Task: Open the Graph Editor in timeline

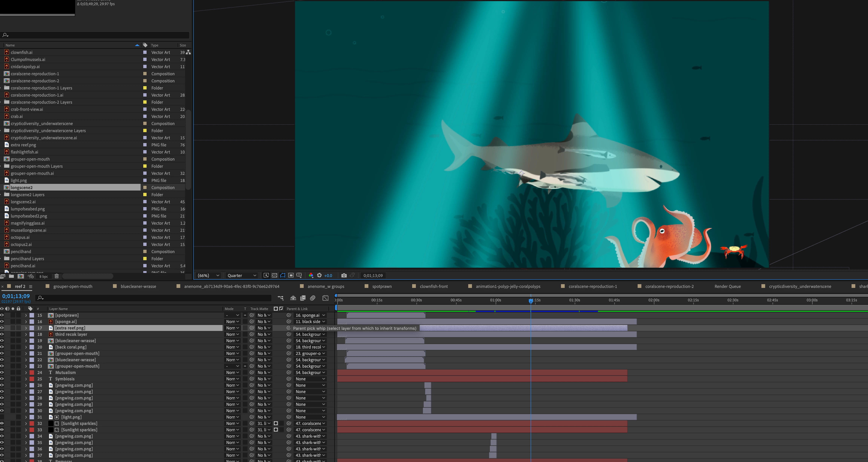Action: point(325,298)
